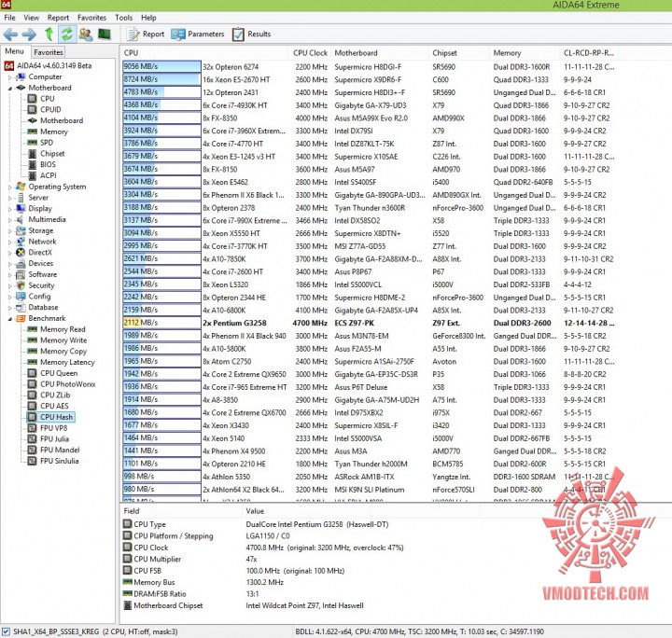This screenshot has width=672, height=638.
Task: Switch to the Menu tab in sidebar
Action: (14, 51)
